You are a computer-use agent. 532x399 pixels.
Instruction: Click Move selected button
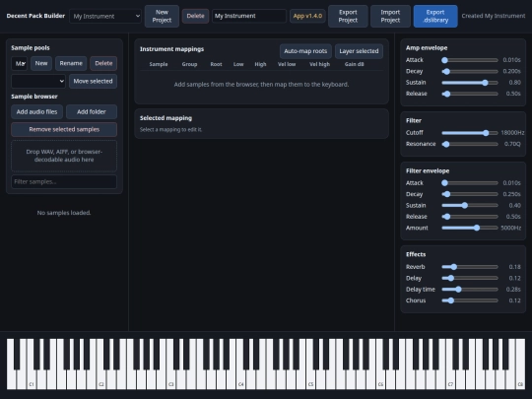(x=93, y=81)
